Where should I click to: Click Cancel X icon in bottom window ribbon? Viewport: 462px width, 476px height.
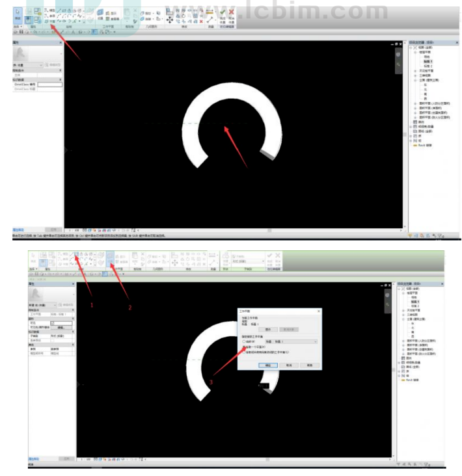click(x=278, y=256)
